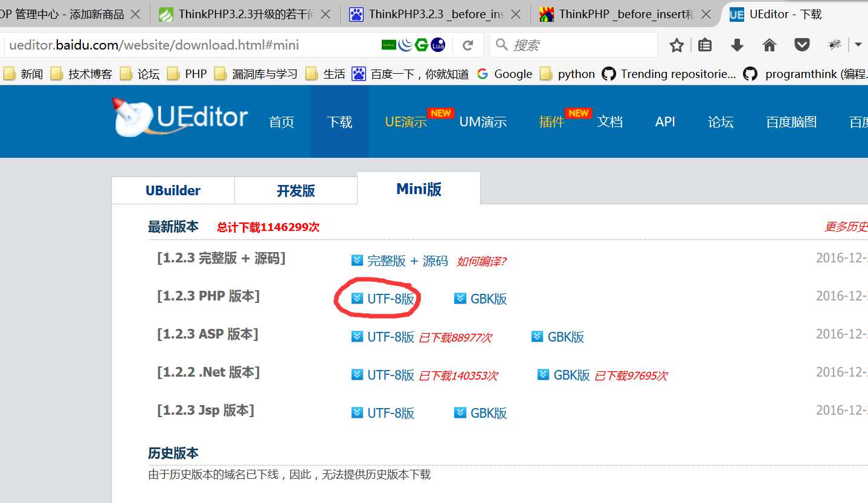Download the .Net 版本 UTF-8版
Screen dimensions: 868x503
click(x=383, y=375)
